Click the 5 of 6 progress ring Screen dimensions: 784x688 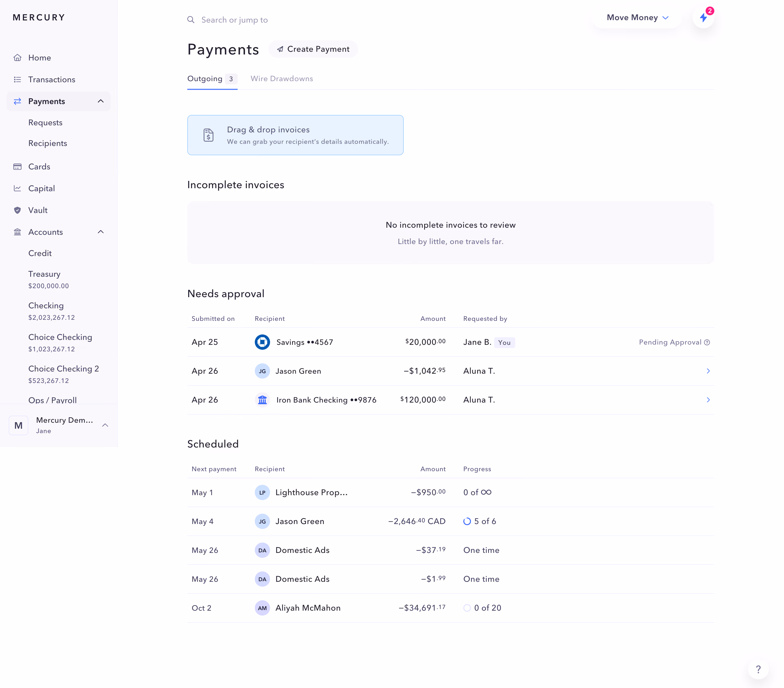click(x=467, y=522)
